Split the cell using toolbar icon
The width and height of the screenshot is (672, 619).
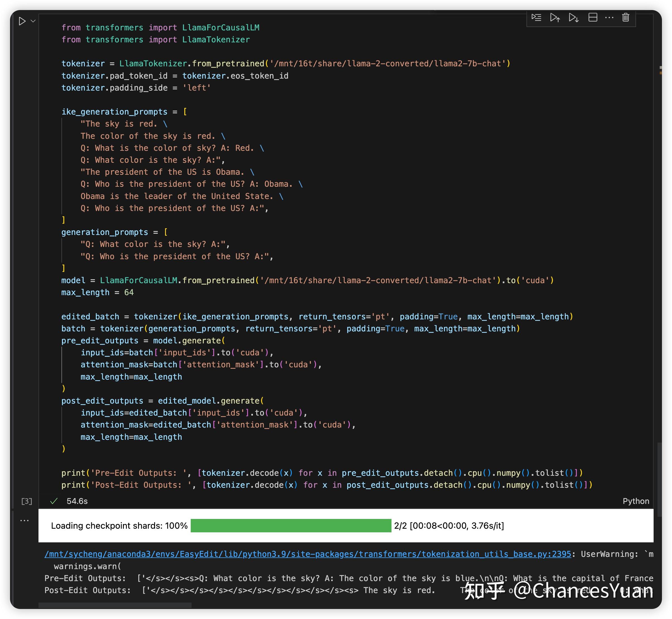[593, 17]
